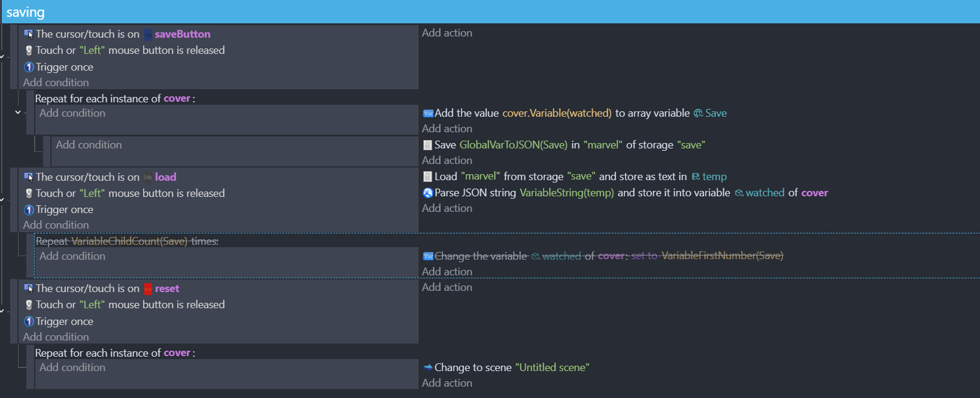Click mouse icon under the saveButton condition
980x398 pixels.
click(28, 50)
